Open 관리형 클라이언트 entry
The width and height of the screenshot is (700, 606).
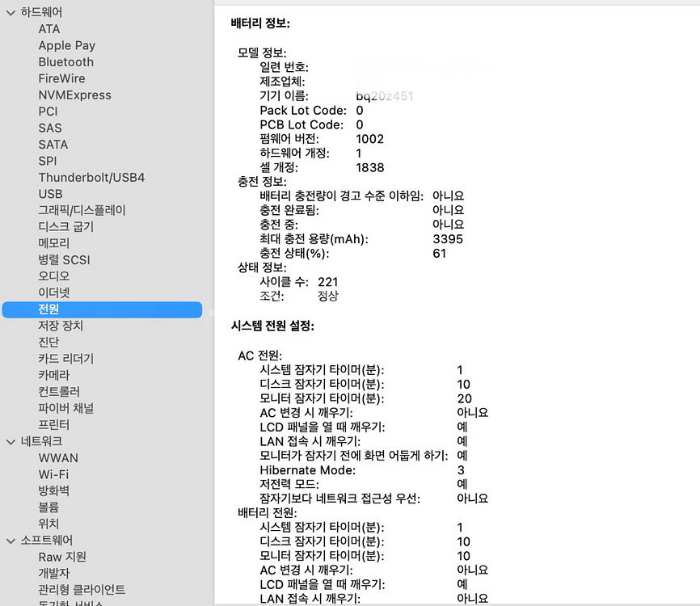(82, 590)
